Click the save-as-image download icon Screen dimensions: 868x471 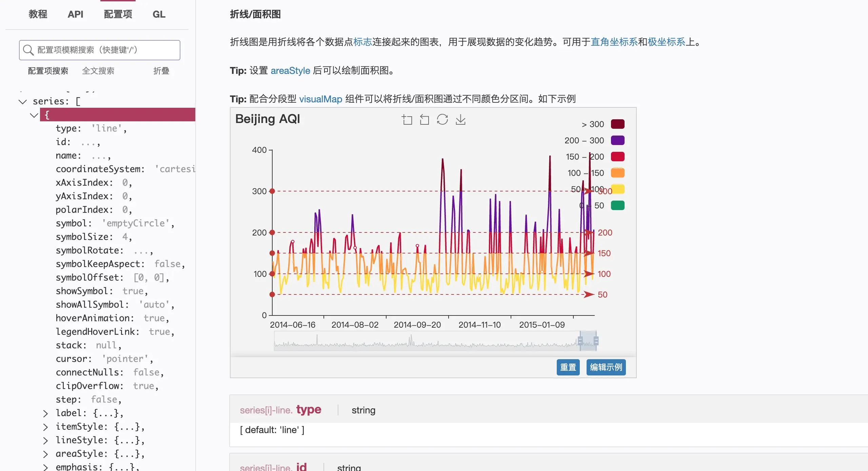coord(460,120)
